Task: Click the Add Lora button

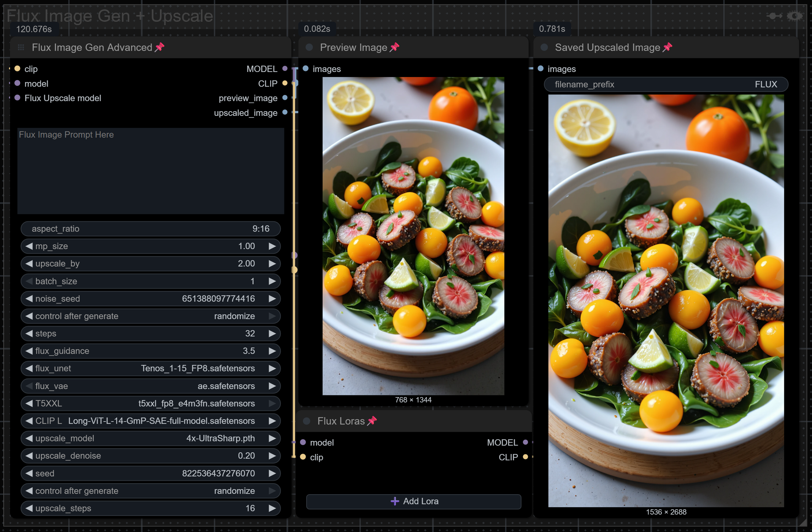Action: [x=413, y=501]
